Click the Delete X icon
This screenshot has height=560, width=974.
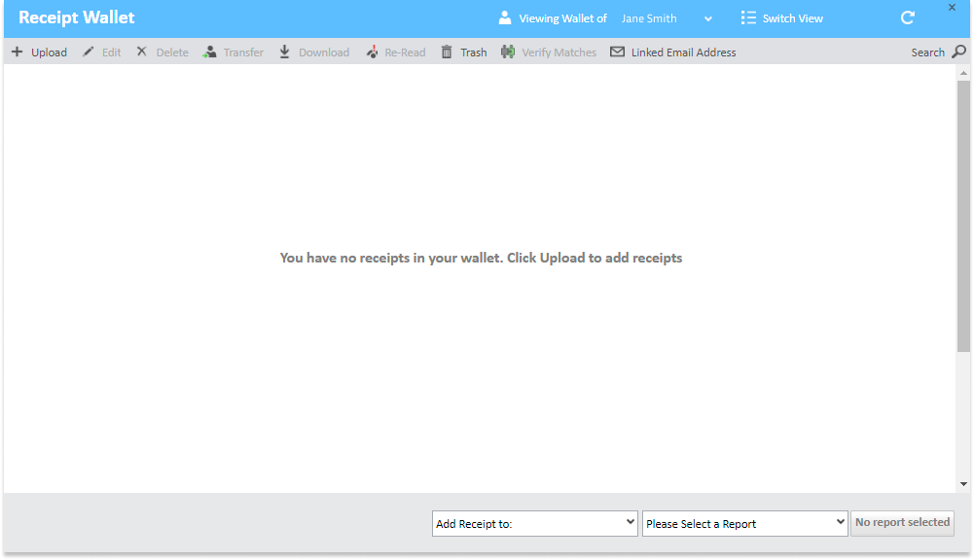click(141, 52)
